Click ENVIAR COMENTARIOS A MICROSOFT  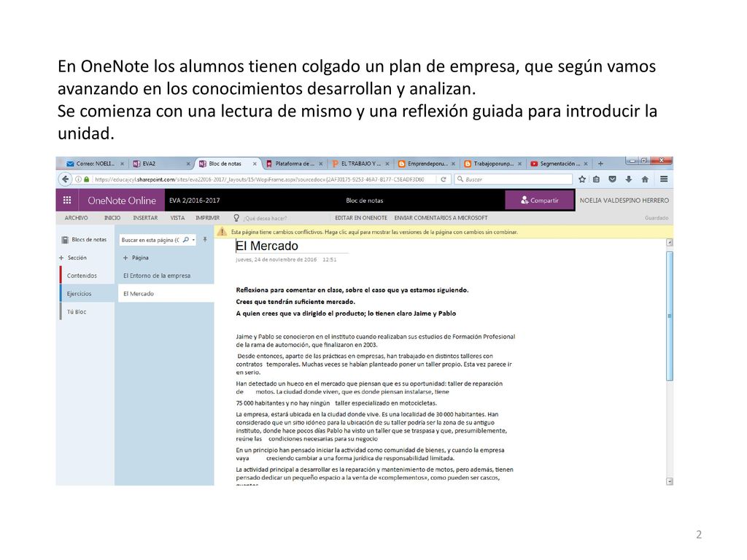tap(441, 217)
